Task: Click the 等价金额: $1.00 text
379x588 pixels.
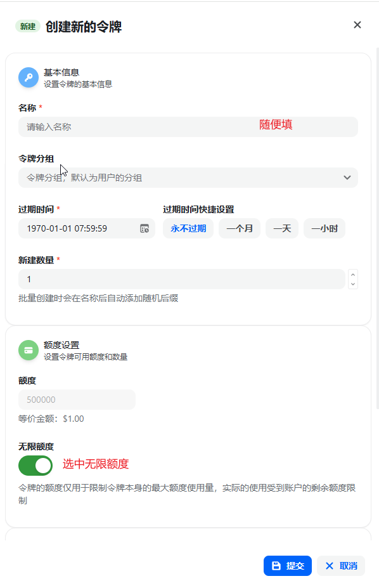Action: [x=51, y=419]
